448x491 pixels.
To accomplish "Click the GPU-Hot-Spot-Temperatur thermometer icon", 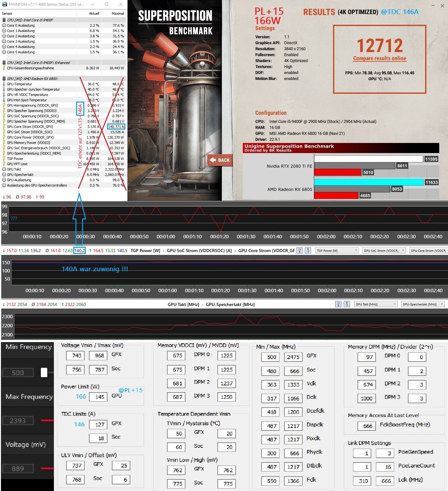I will tap(4, 100).
